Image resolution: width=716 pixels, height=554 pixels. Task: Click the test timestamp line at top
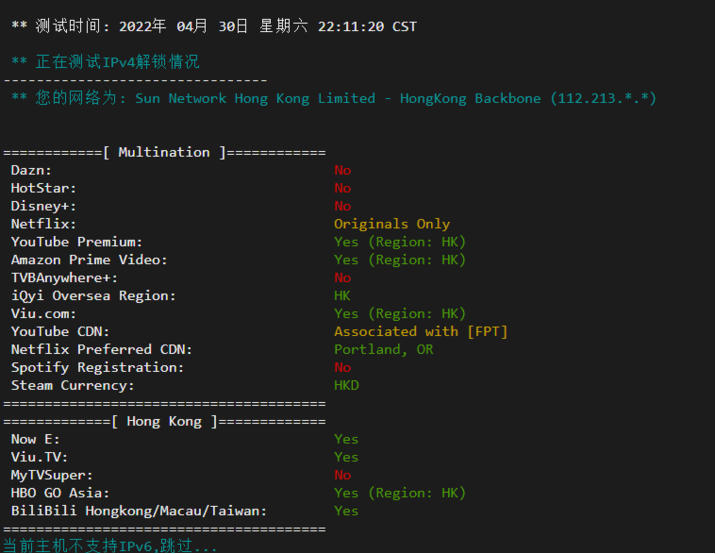[x=214, y=26]
